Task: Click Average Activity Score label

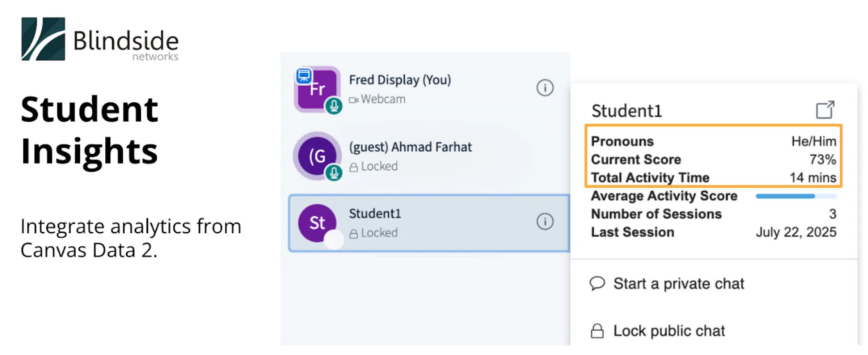Action: 664,196
